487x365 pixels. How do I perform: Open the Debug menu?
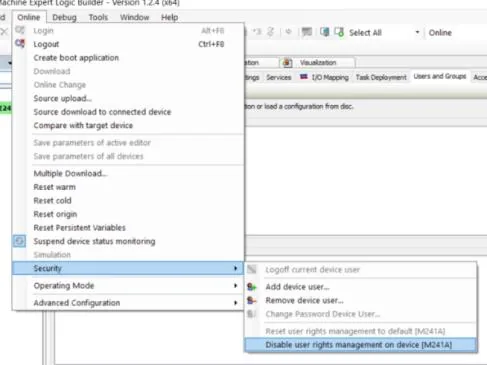[x=64, y=17]
